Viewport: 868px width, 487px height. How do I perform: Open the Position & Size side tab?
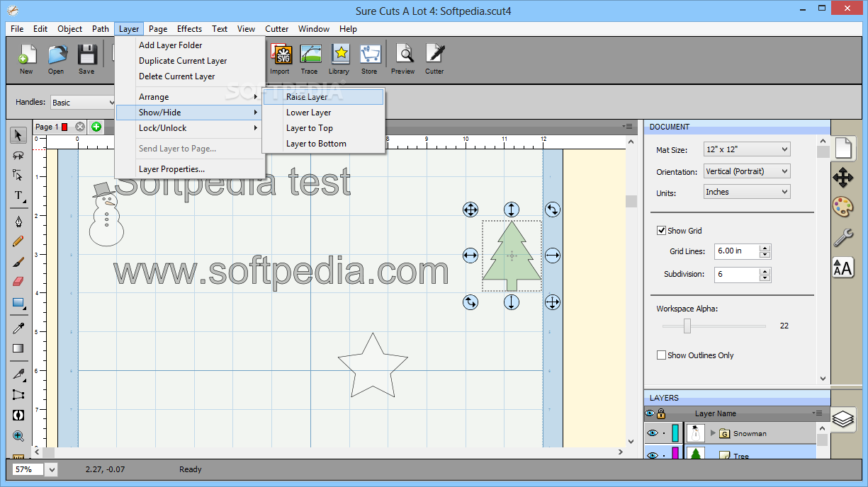(843, 177)
